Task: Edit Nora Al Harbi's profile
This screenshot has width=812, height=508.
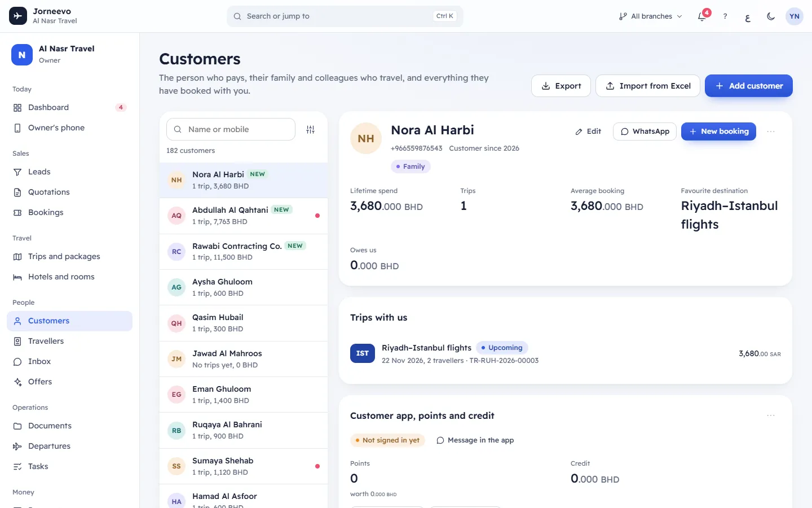Action: pos(588,132)
